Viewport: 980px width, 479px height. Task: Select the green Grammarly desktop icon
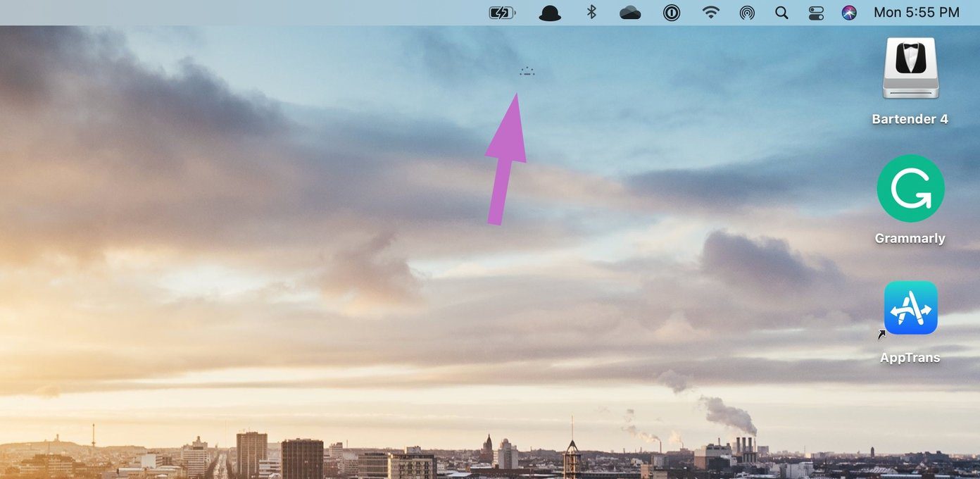point(910,188)
